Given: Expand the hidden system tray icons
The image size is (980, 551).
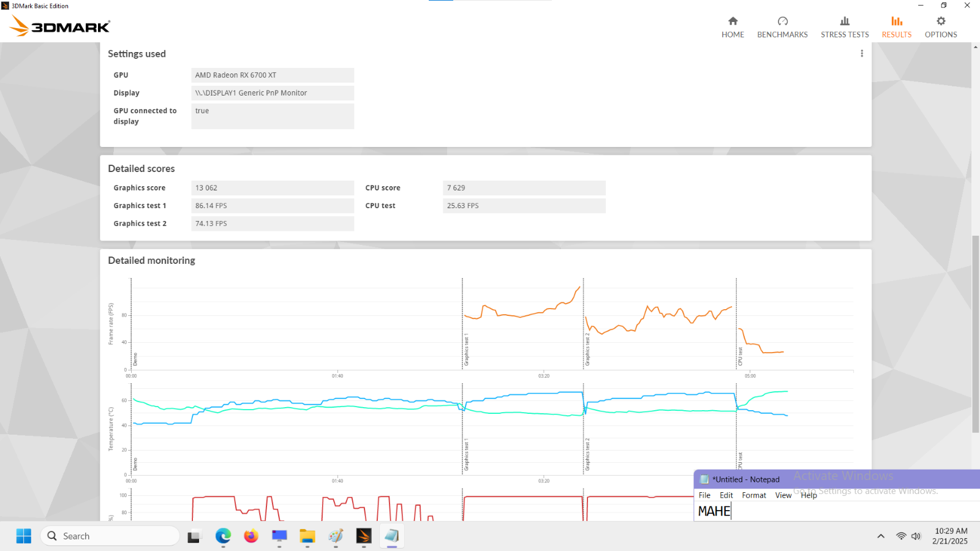Looking at the screenshot, I should pyautogui.click(x=881, y=536).
